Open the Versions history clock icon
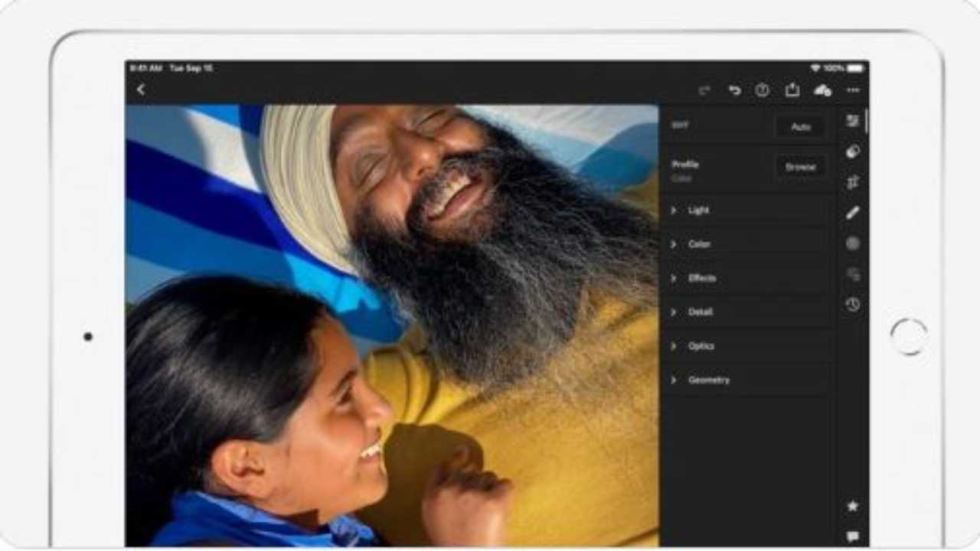This screenshot has height=551, width=980. click(853, 305)
